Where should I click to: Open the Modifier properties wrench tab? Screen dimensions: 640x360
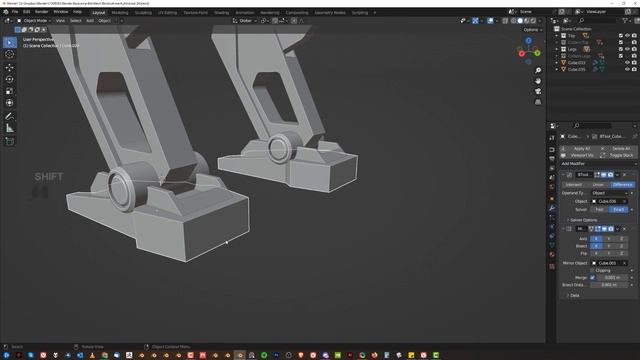552,208
